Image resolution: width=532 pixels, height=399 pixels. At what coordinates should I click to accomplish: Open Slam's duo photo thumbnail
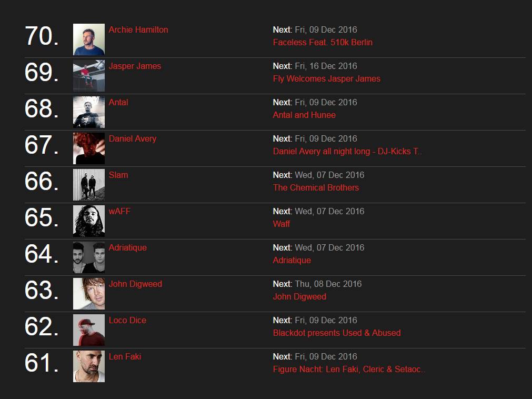[88, 185]
